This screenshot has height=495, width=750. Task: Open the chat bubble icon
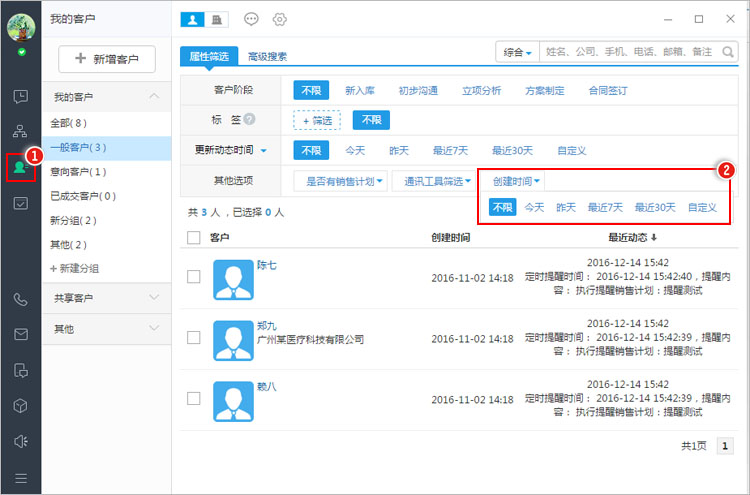coord(251,19)
